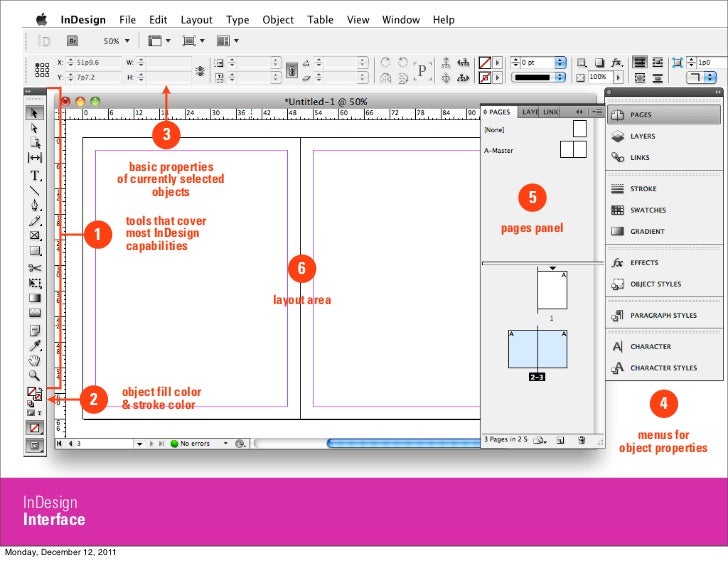728x561 pixels.
Task: Click the drop shadow icon in control bar
Action: pos(599,62)
